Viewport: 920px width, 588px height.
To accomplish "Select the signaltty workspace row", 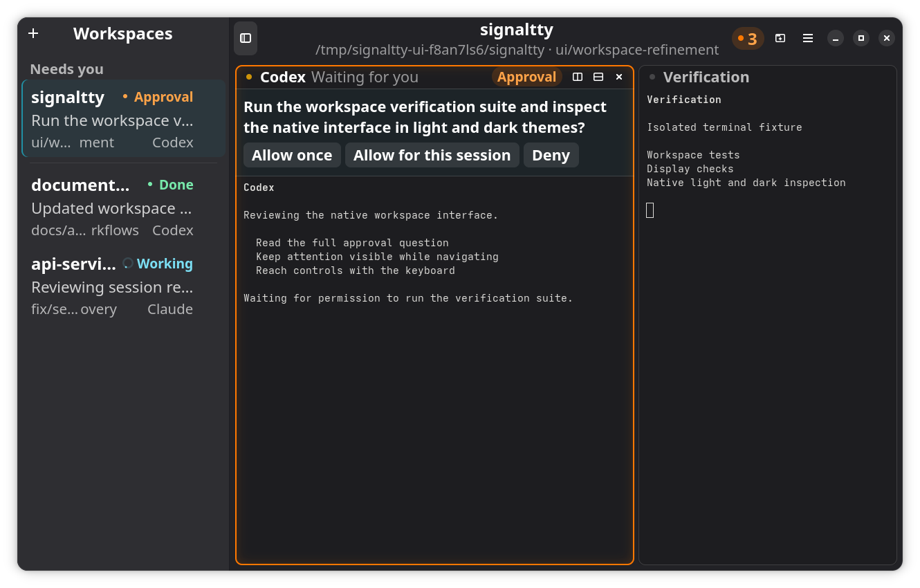I will (x=124, y=118).
